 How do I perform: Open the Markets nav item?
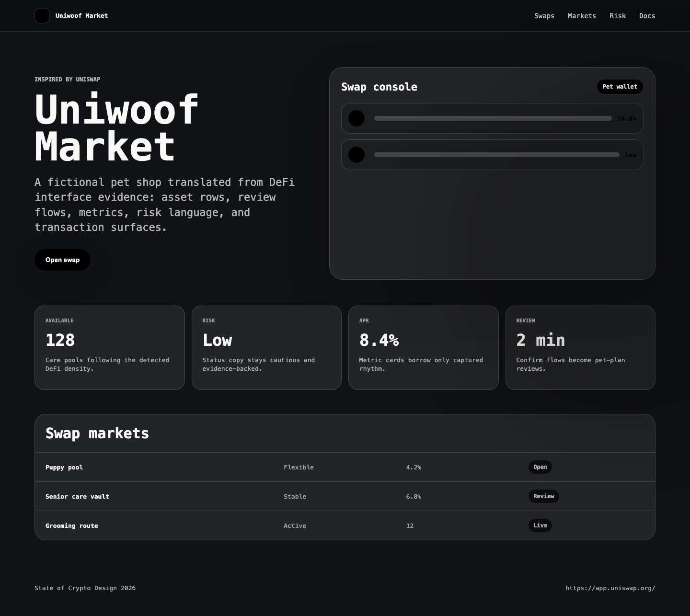[582, 16]
